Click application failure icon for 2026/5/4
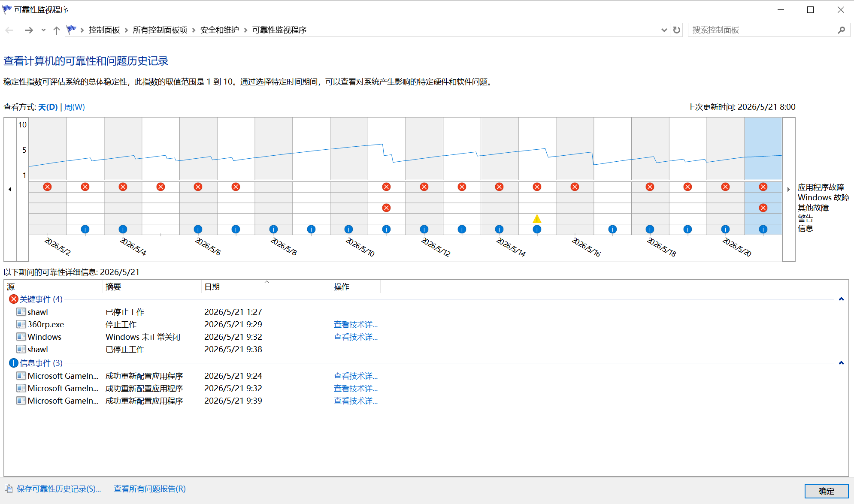The height and width of the screenshot is (504, 854). pos(123,187)
